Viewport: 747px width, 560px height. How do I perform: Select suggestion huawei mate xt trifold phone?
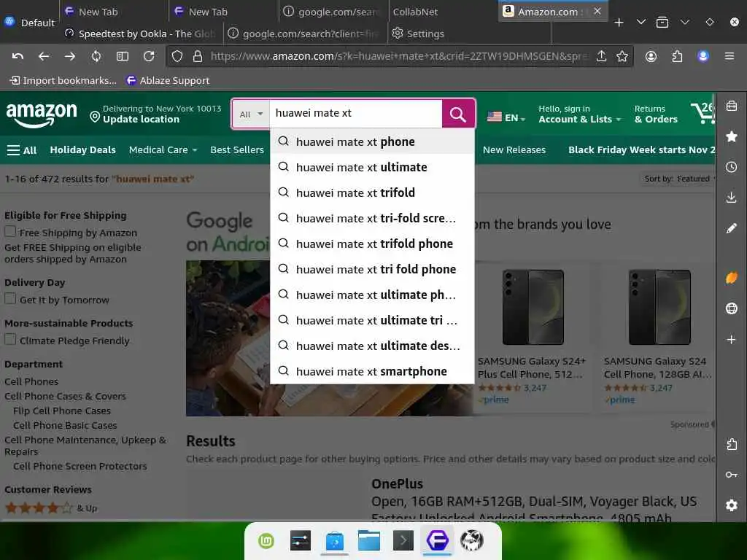pyautogui.click(x=372, y=244)
